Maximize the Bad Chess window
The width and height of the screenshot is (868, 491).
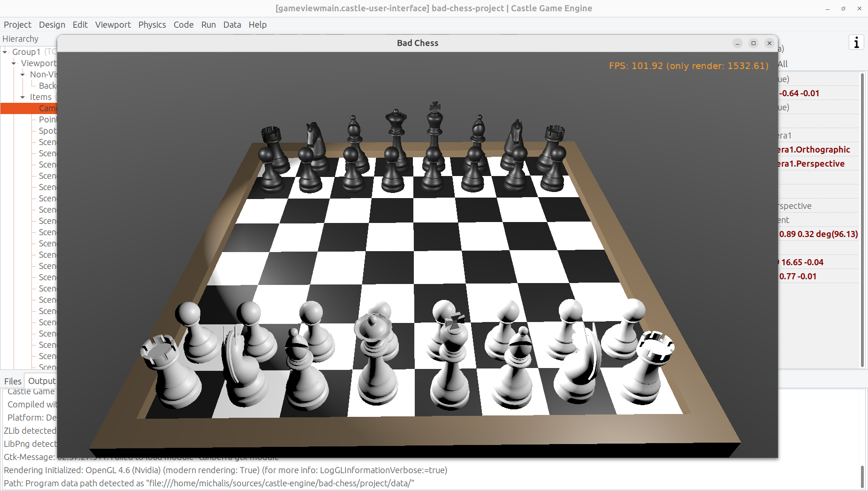click(x=754, y=43)
